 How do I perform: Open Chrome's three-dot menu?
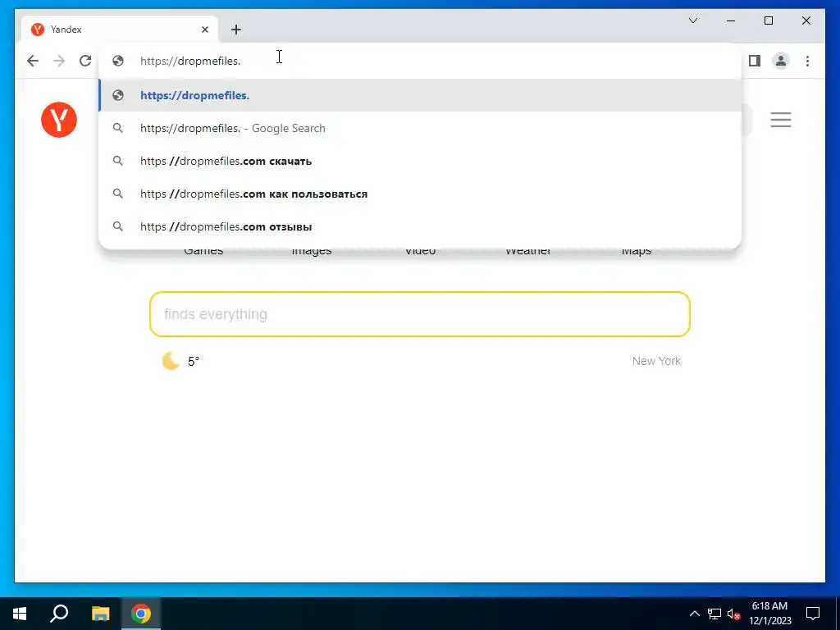coord(807,61)
